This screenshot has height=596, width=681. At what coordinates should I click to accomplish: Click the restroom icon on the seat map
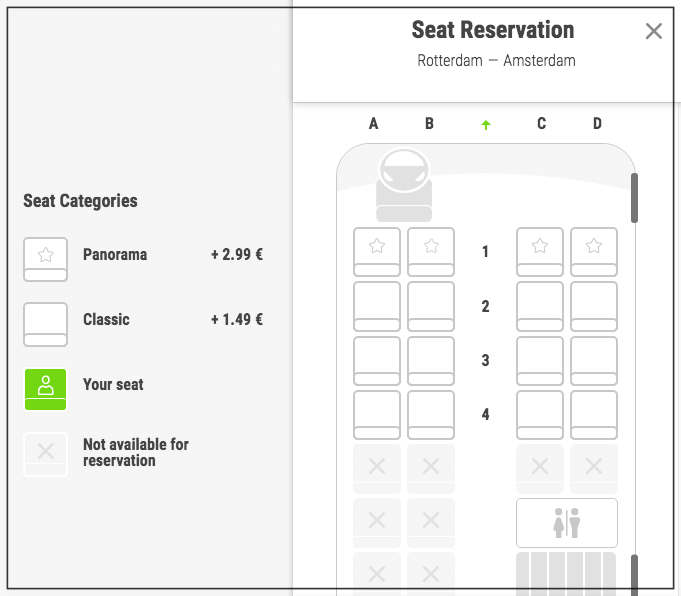pyautogui.click(x=567, y=523)
